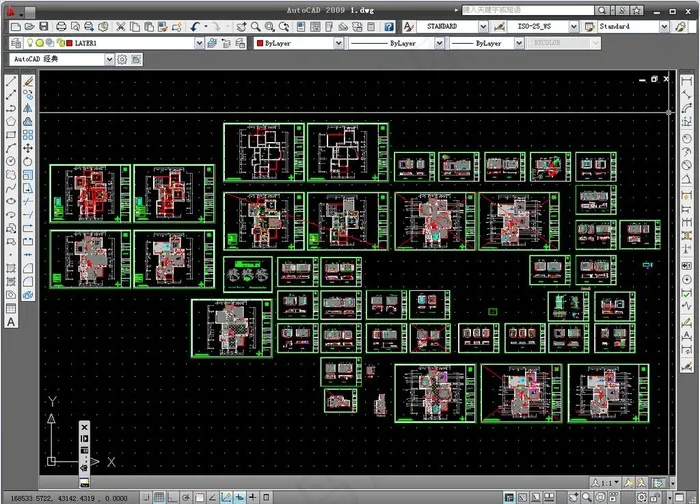Click the Plot print icon
This screenshot has width=700, height=504.
point(63,26)
